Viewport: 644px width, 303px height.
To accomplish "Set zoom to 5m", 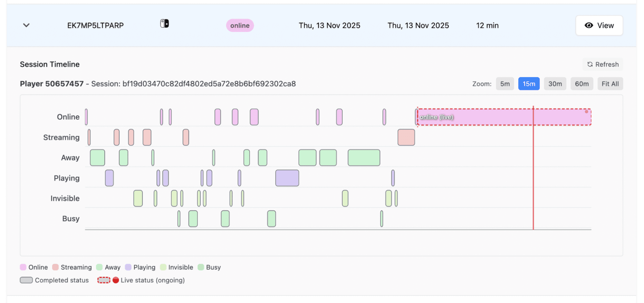I will 505,84.
